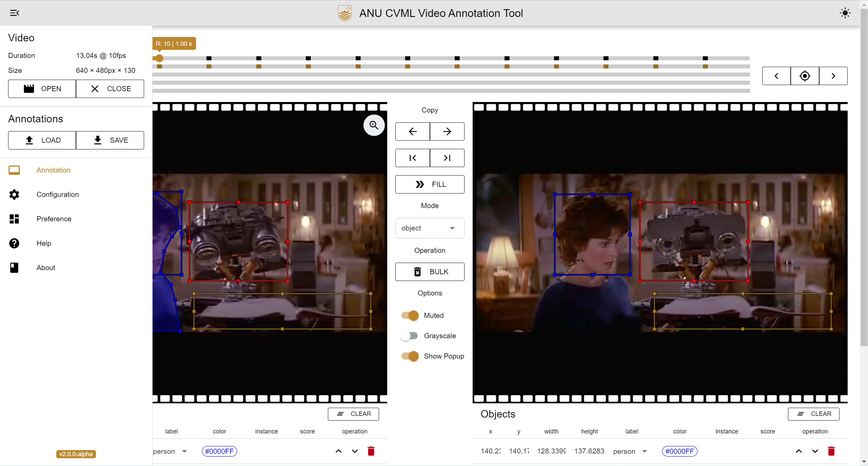Image resolution: width=868 pixels, height=466 pixels.
Task: Open the Configuration menu item
Action: tap(58, 195)
